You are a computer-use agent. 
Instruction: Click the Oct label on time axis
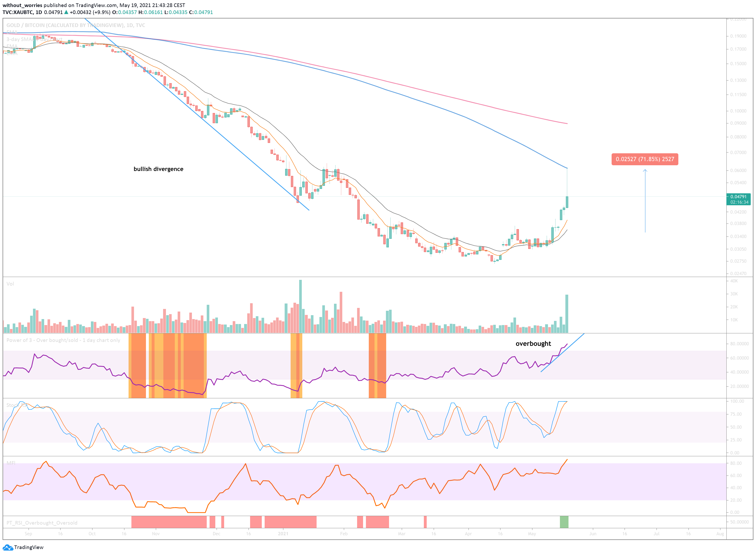click(92, 533)
